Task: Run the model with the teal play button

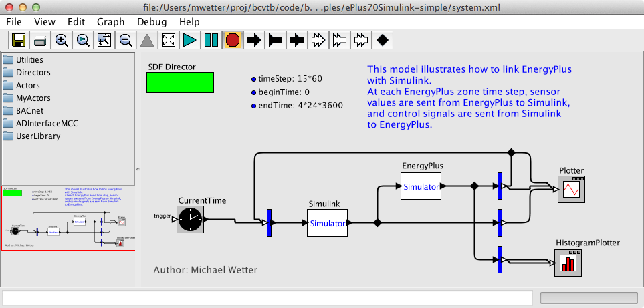Action: pyautogui.click(x=190, y=40)
